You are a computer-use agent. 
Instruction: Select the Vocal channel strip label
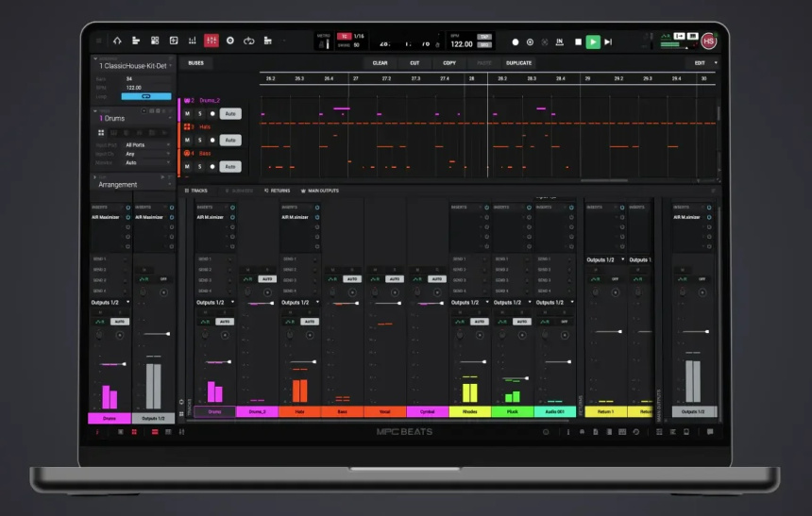(x=385, y=412)
